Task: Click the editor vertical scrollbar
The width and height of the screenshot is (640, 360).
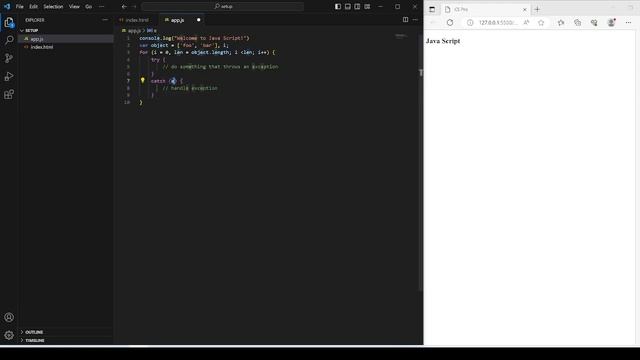Action: [x=420, y=163]
